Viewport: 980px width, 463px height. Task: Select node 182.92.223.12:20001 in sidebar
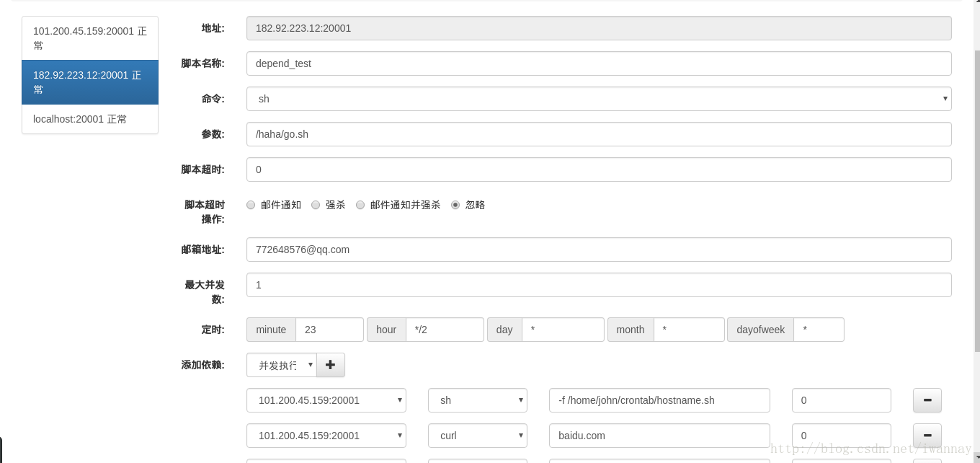90,82
